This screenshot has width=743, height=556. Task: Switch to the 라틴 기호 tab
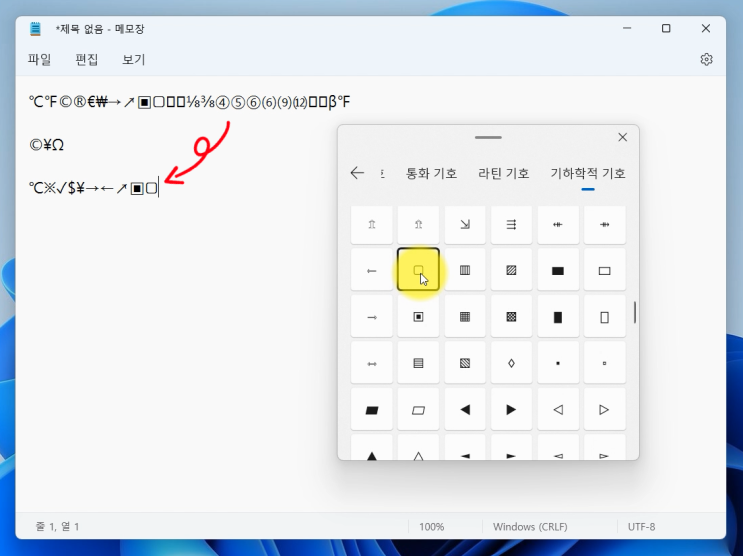click(x=503, y=173)
